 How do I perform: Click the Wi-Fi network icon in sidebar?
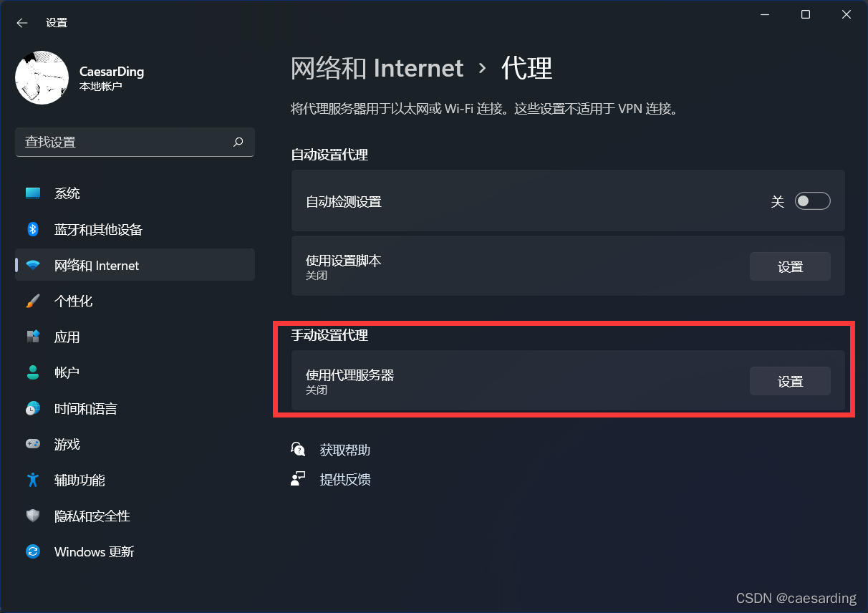33,265
